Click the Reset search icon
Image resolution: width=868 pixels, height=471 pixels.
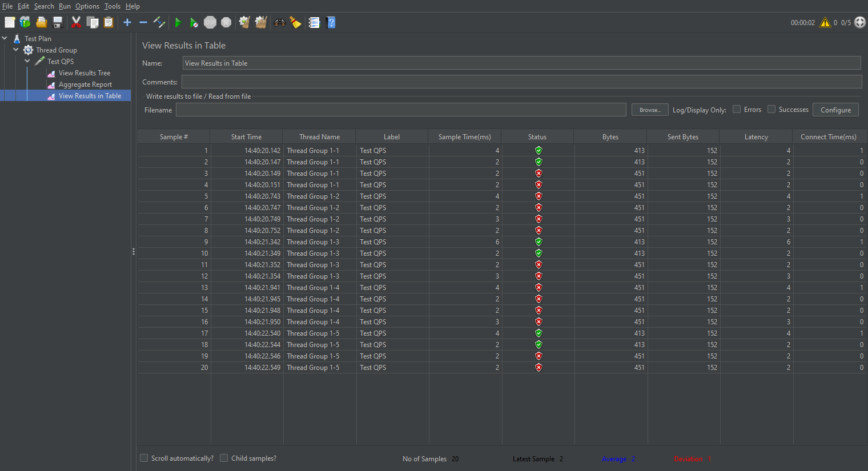296,22
